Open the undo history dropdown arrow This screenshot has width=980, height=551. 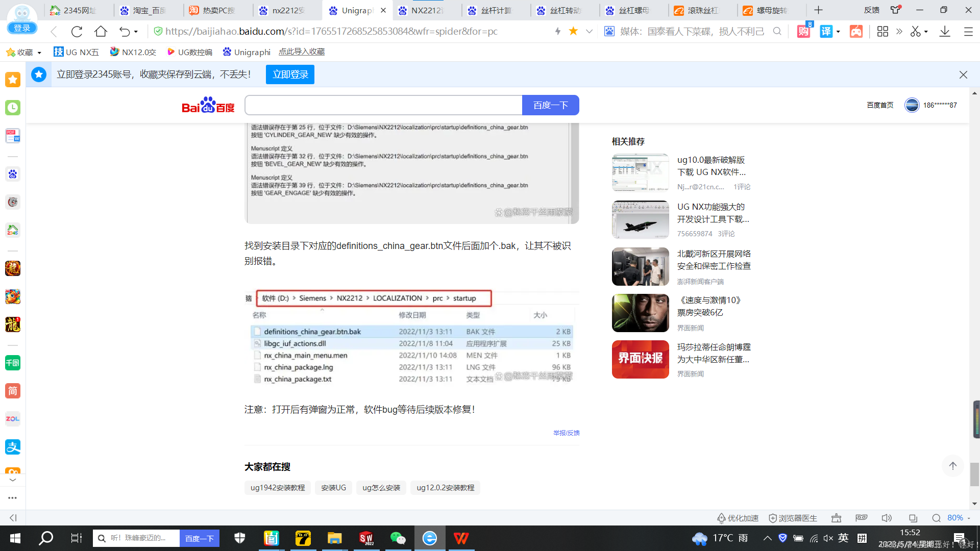pyautogui.click(x=136, y=32)
